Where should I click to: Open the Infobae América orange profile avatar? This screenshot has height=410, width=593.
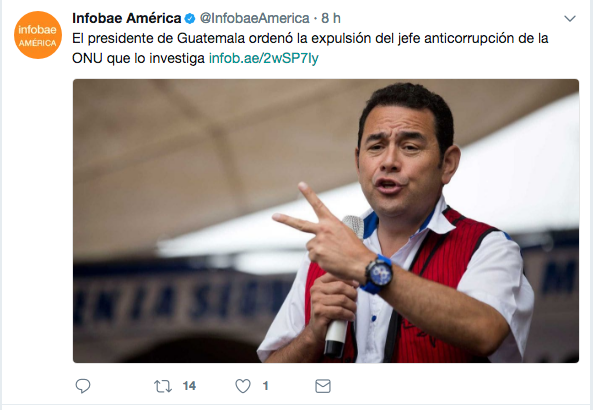[38, 35]
